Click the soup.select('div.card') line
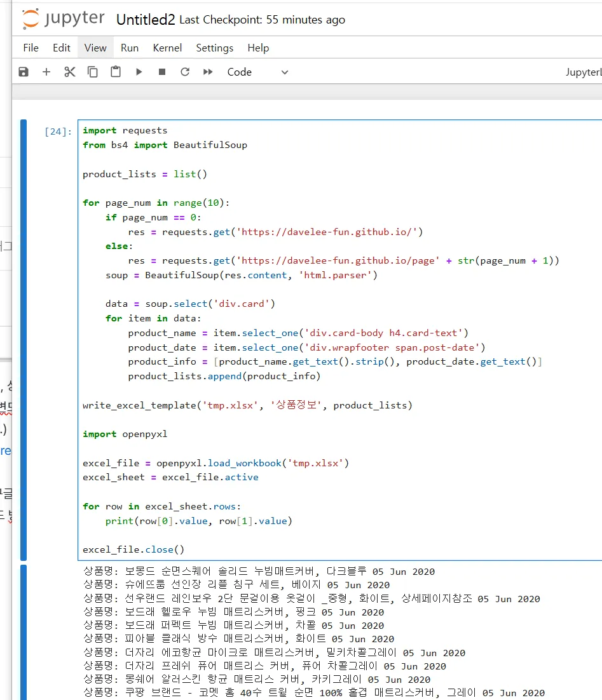Viewport: 602px width, 700px height. [190, 304]
